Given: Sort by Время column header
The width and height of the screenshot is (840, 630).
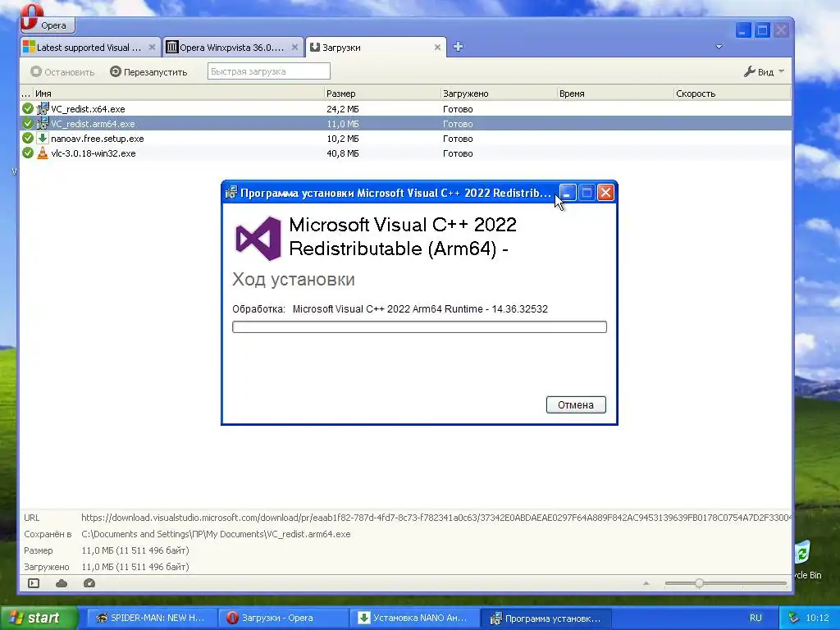Looking at the screenshot, I should click(615, 94).
